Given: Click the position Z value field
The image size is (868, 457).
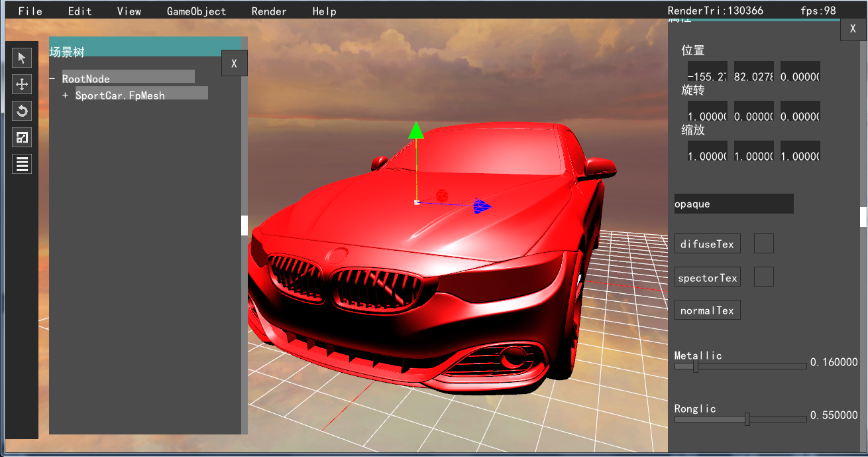Looking at the screenshot, I should pos(800,72).
